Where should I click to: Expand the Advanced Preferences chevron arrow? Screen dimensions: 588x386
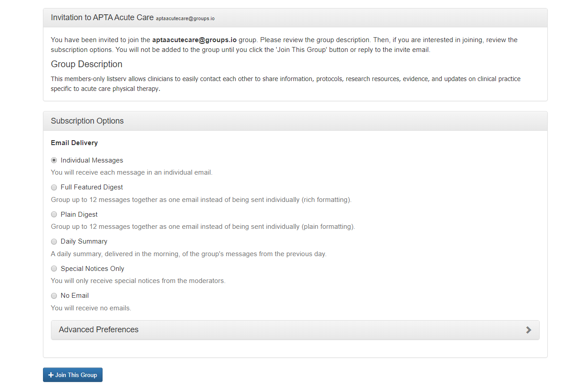pyautogui.click(x=529, y=330)
